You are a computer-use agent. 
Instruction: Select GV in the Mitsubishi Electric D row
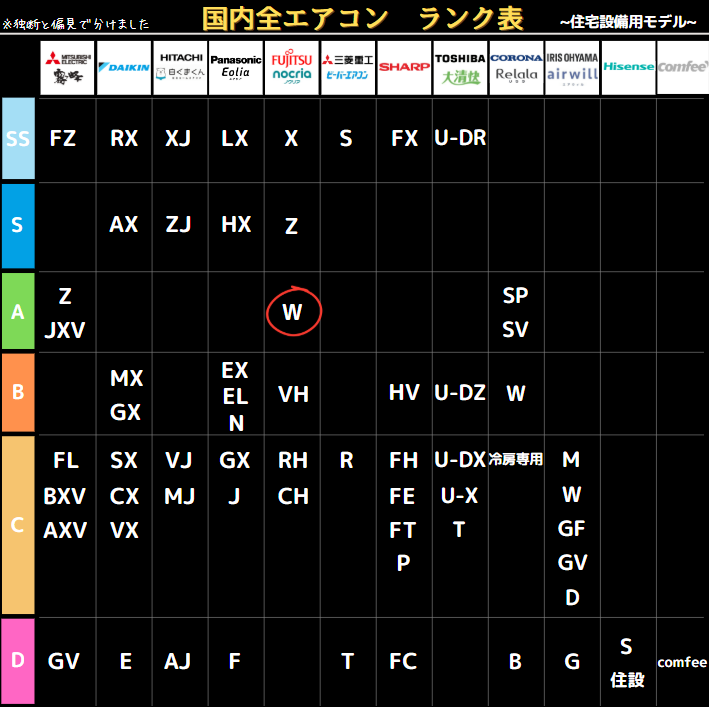[x=63, y=661]
